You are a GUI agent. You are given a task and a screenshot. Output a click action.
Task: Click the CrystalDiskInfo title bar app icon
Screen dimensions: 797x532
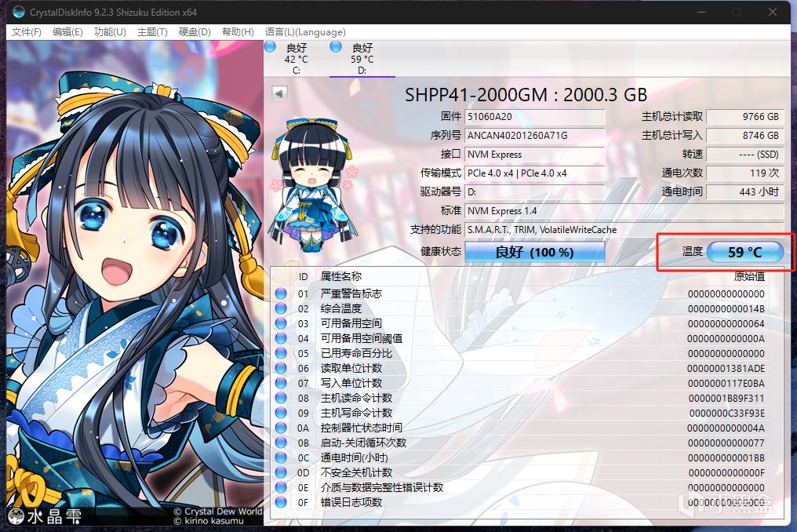point(19,12)
